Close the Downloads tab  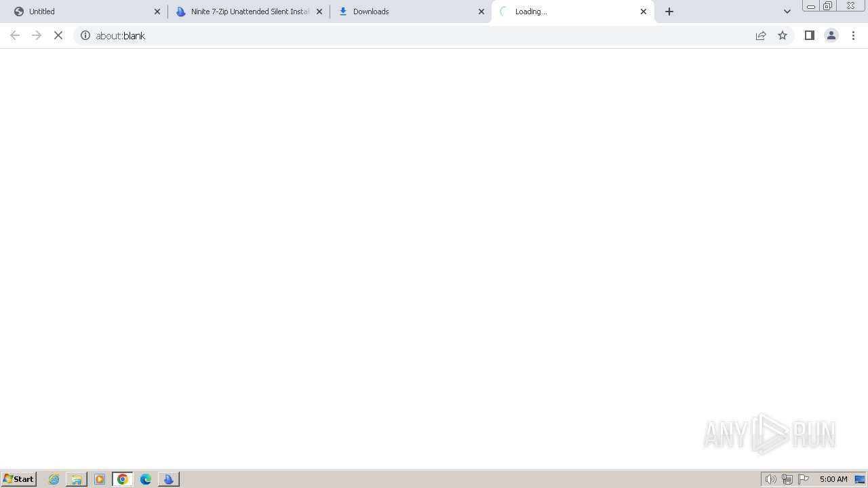tap(481, 12)
